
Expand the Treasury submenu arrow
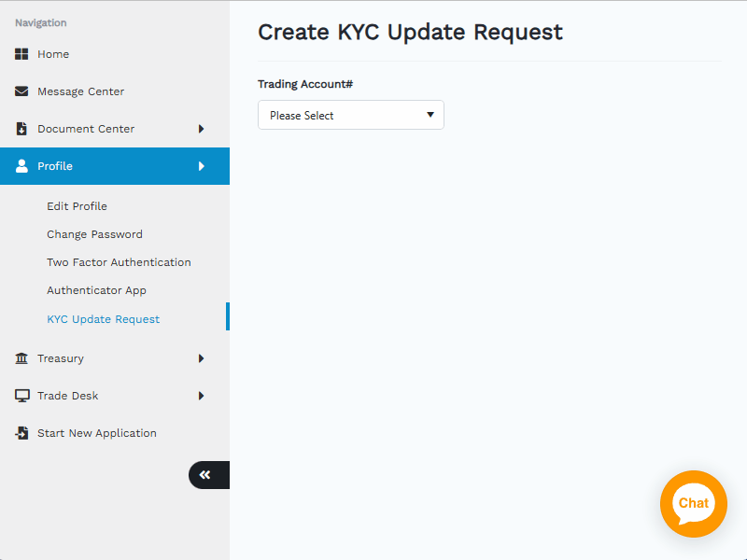pos(201,358)
